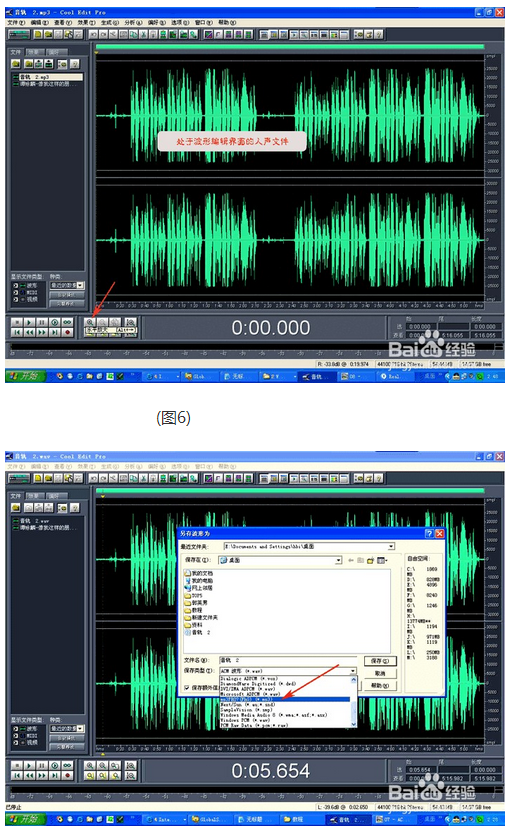The width and height of the screenshot is (506, 827).
Task: Open 效果(T) menu in 2.mp3 window
Action: (x=87, y=23)
